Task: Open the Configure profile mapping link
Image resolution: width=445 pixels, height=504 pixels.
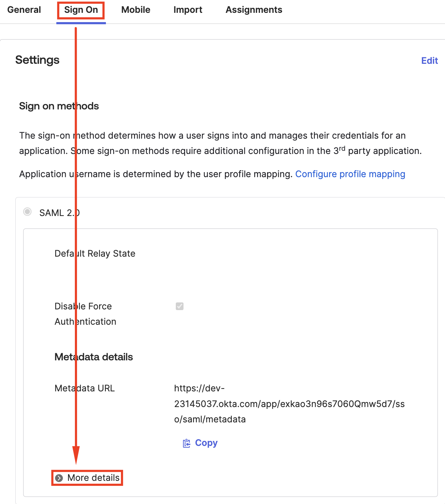Action: click(x=350, y=174)
